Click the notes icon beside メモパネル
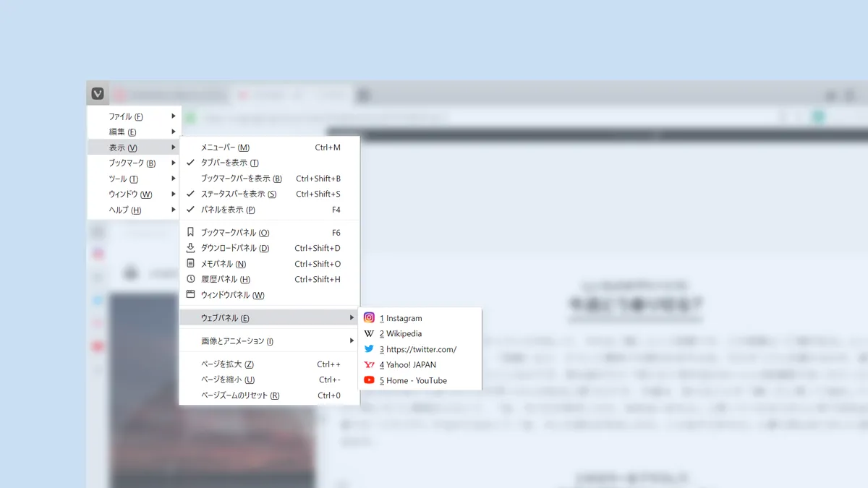The image size is (868, 488). [190, 264]
